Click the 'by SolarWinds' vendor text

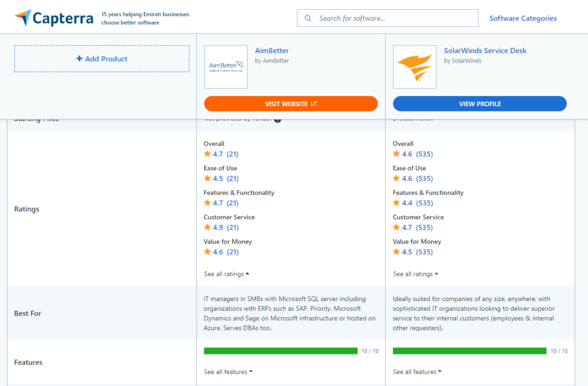pos(463,60)
